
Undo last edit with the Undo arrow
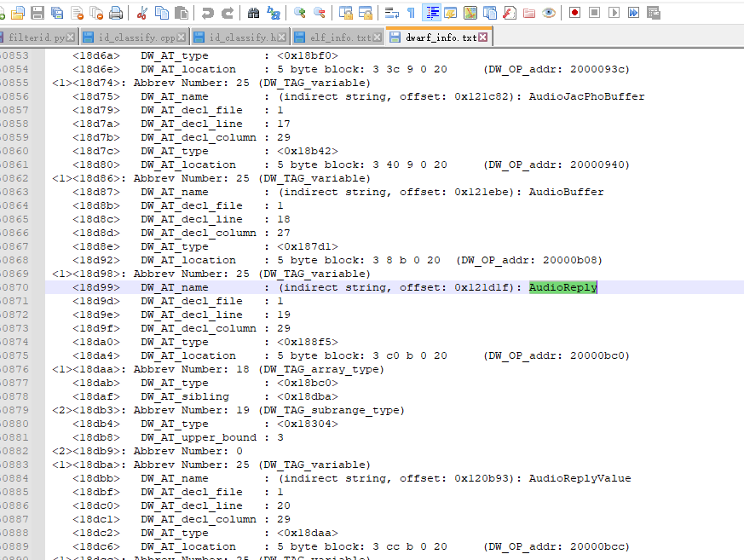(207, 12)
